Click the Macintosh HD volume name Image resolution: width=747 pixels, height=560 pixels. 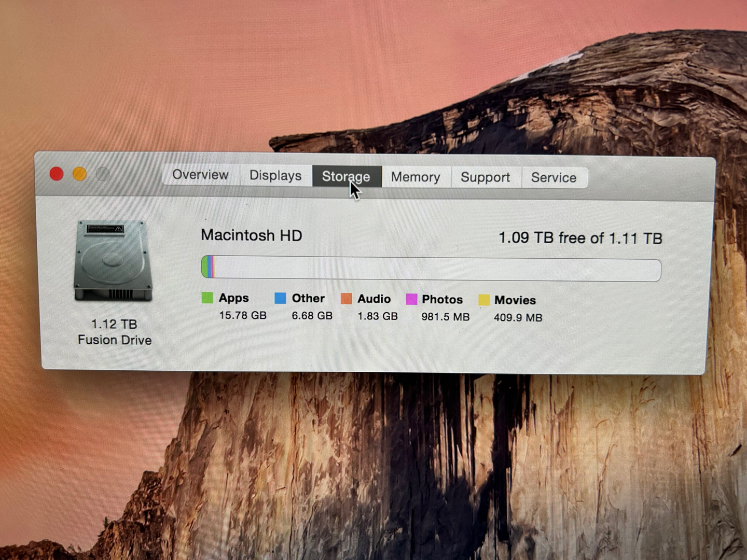point(252,235)
